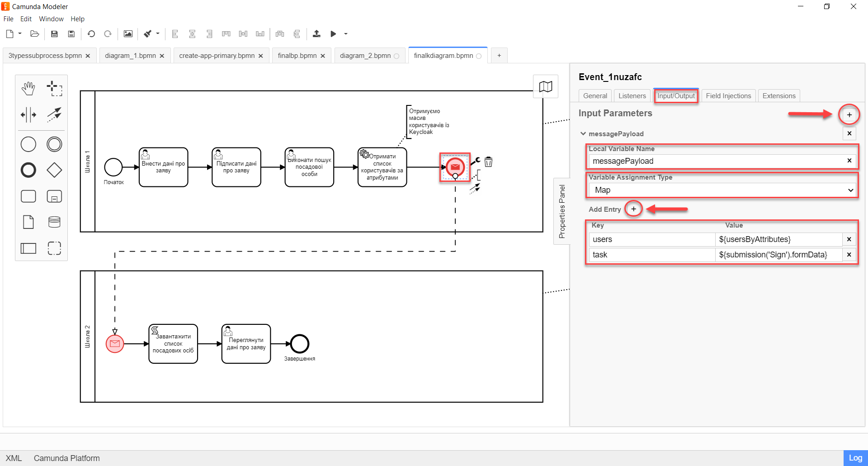The width and height of the screenshot is (868, 466).
Task: Align elements left
Action: [x=175, y=34]
